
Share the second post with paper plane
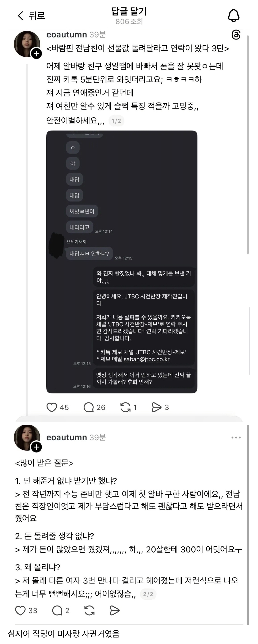click(115, 611)
